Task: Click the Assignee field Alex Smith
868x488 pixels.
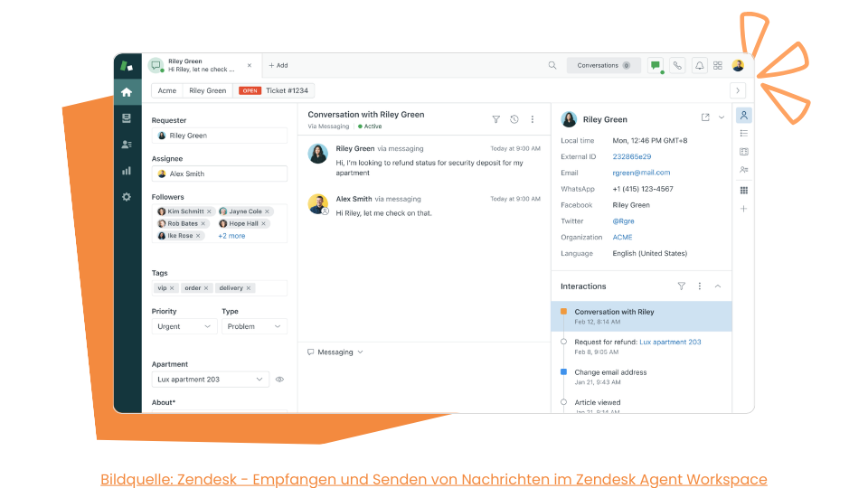Action: [x=219, y=174]
